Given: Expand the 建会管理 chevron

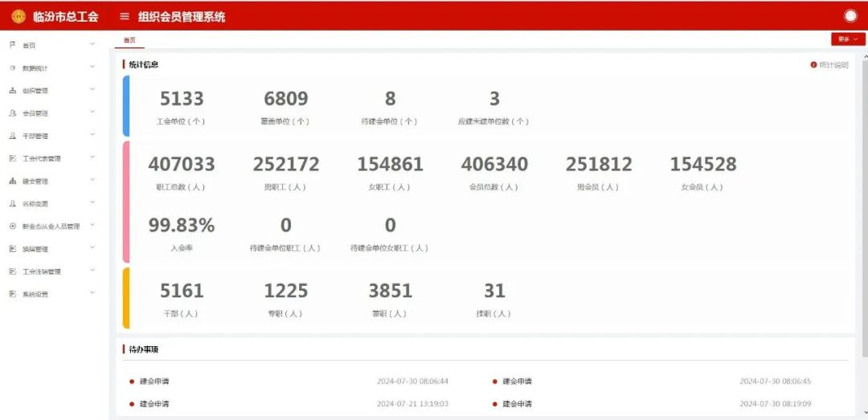Looking at the screenshot, I should point(92,180).
